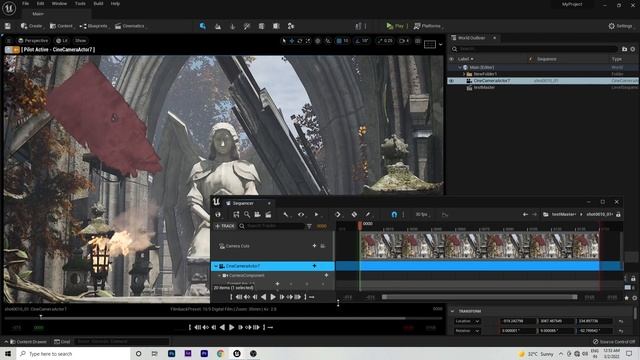
Task: Open the File menu
Action: (25, 4)
